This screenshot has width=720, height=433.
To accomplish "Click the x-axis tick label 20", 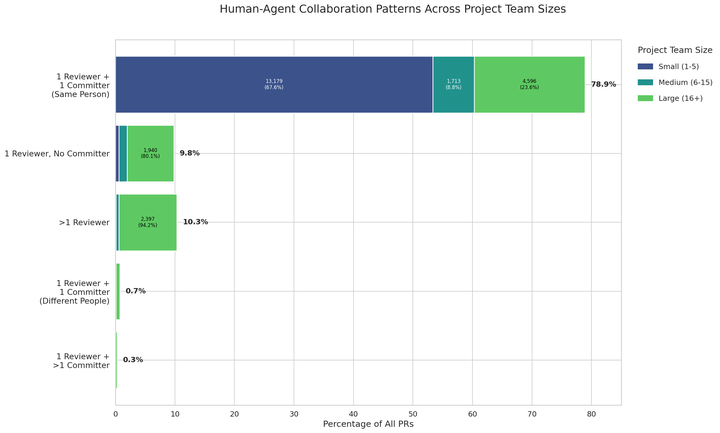I will pos(235,414).
